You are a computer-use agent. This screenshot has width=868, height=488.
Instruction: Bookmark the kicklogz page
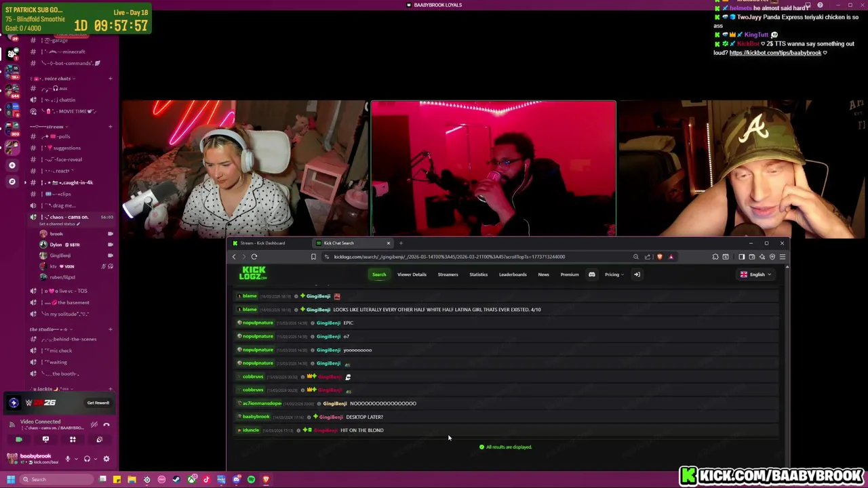(313, 257)
